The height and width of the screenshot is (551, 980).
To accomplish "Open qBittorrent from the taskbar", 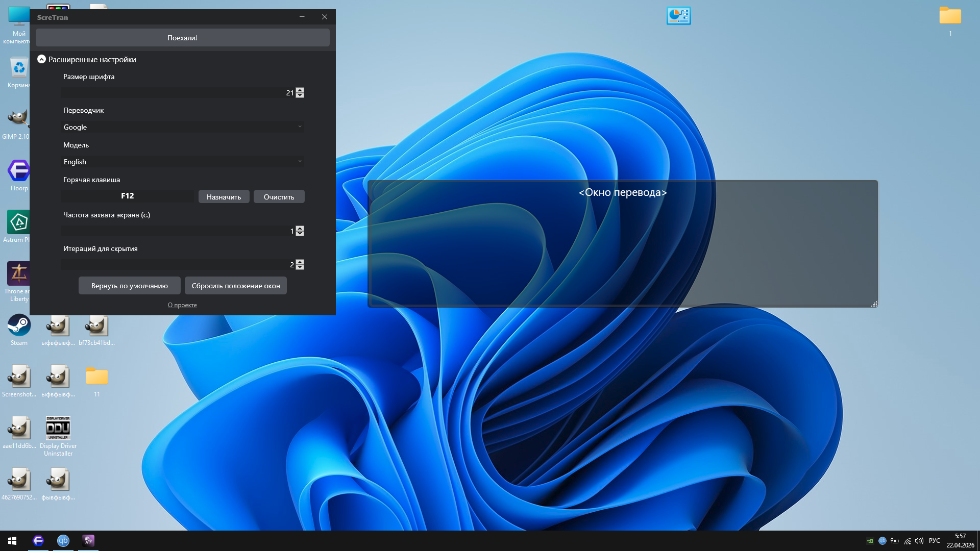I will coord(63,541).
